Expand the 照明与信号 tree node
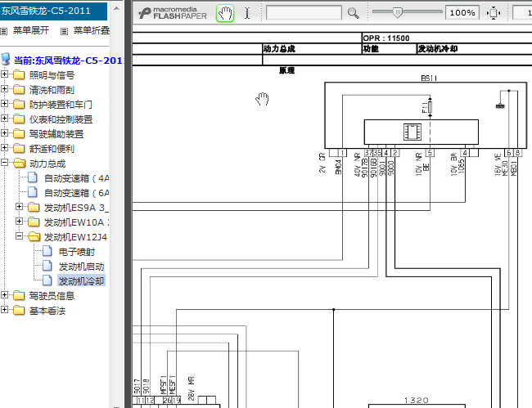The height and width of the screenshot is (408, 532). click(x=4, y=74)
